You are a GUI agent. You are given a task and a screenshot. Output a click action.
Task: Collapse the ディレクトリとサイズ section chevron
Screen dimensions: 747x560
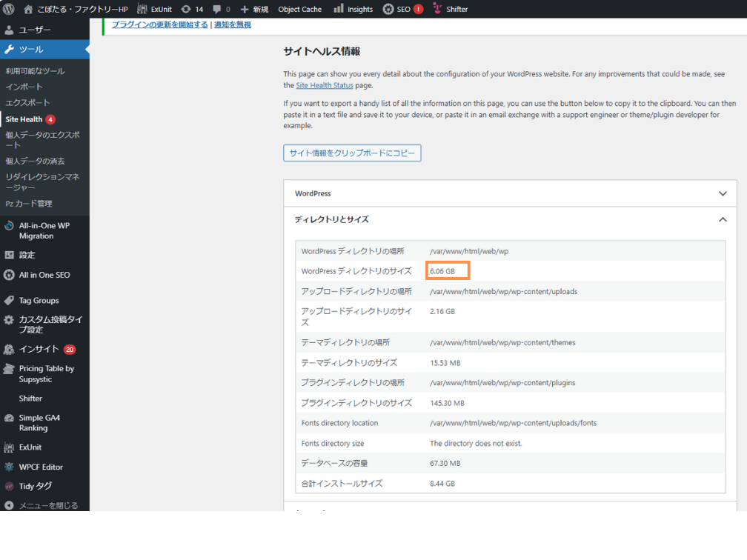tap(723, 219)
